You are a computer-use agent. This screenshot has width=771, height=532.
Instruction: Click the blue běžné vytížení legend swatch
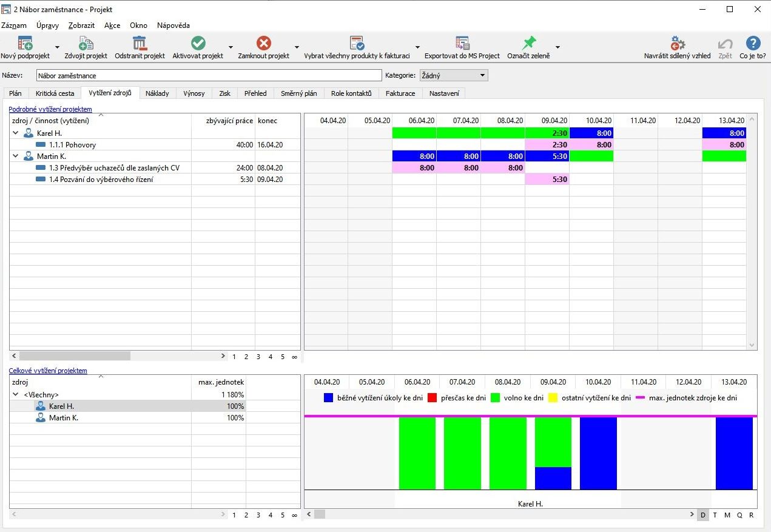pos(329,398)
